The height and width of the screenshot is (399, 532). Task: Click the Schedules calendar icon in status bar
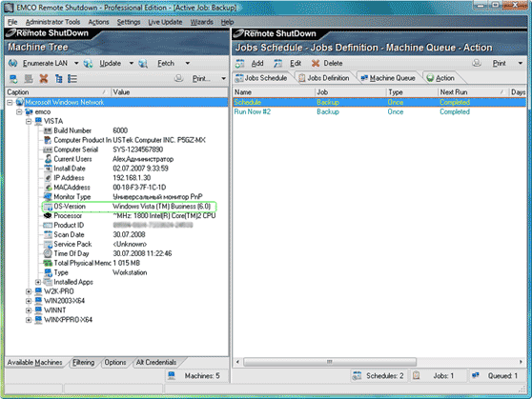[x=357, y=375]
